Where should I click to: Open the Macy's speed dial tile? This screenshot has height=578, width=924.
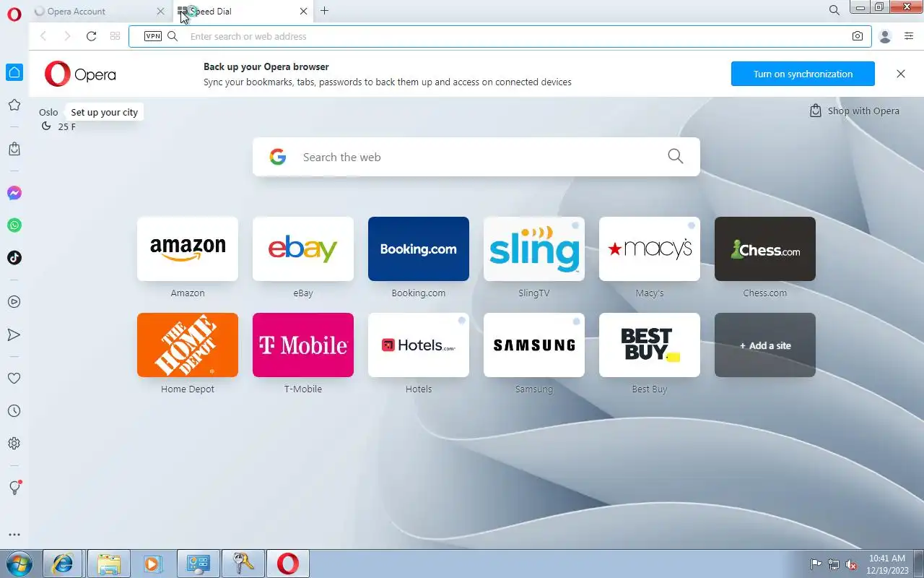(650, 249)
